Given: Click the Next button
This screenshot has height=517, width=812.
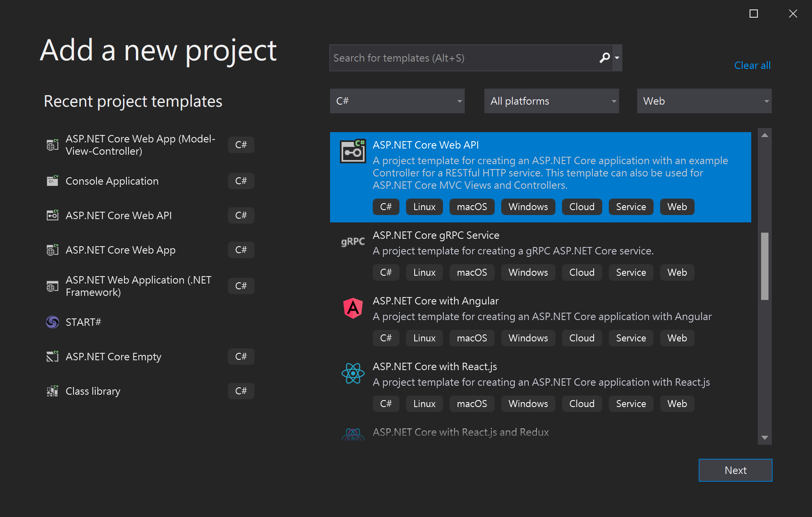Looking at the screenshot, I should 736,470.
